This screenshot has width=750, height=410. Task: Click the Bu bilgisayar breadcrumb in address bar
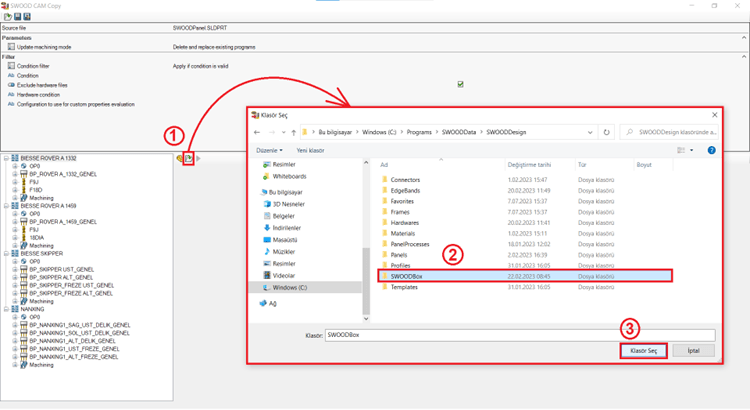[335, 133]
